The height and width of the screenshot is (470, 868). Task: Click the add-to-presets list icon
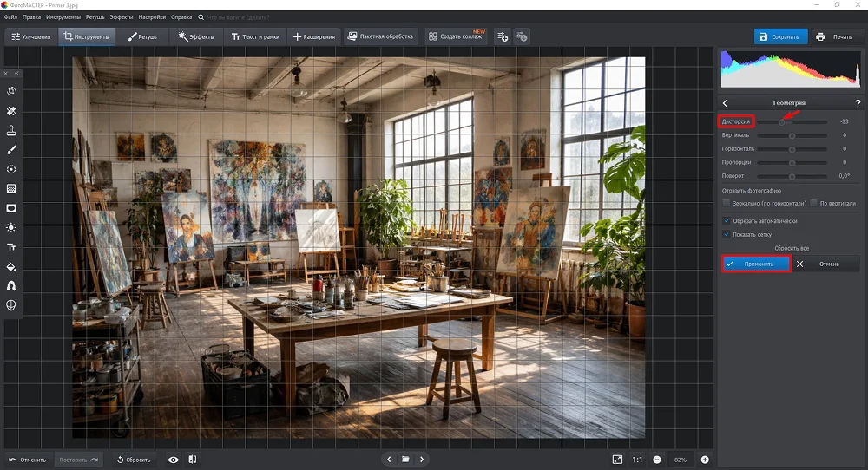click(503, 36)
